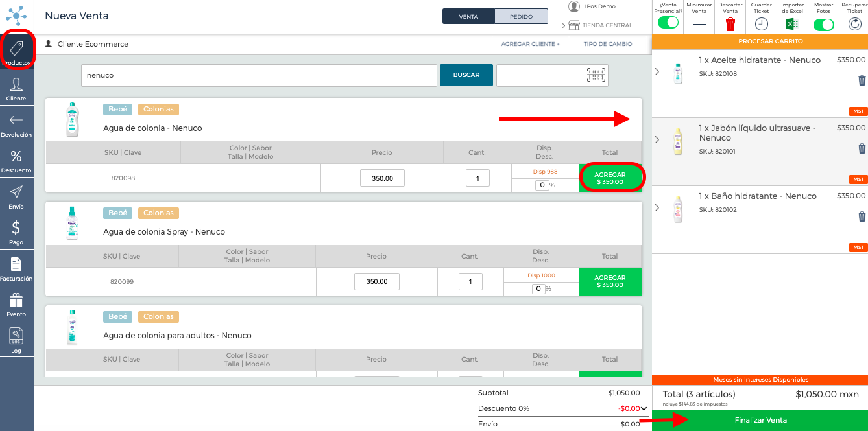Screen dimensions: 868x431
Task: Open the Devolución sidebar section
Action: coord(16,125)
